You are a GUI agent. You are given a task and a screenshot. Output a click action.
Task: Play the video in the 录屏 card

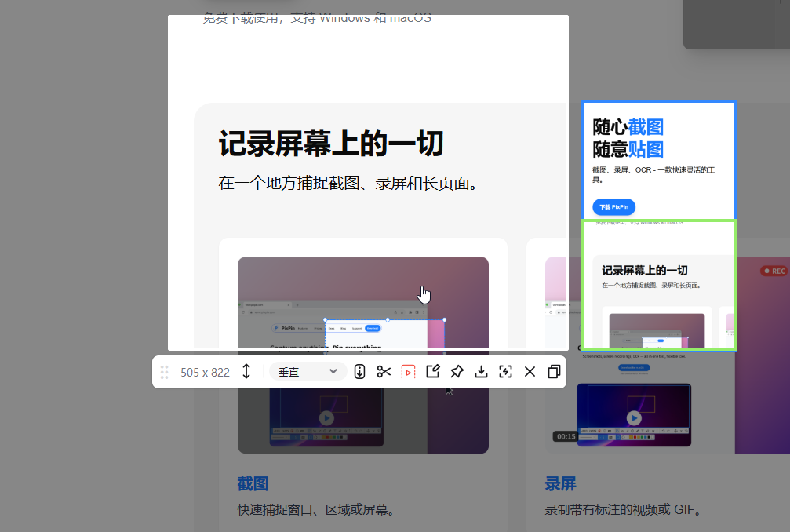[634, 417]
